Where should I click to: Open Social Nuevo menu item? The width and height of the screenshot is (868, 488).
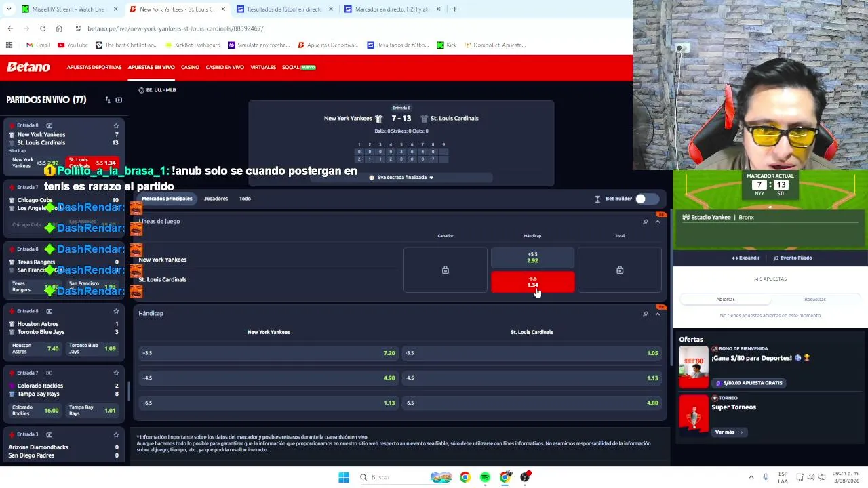[299, 67]
